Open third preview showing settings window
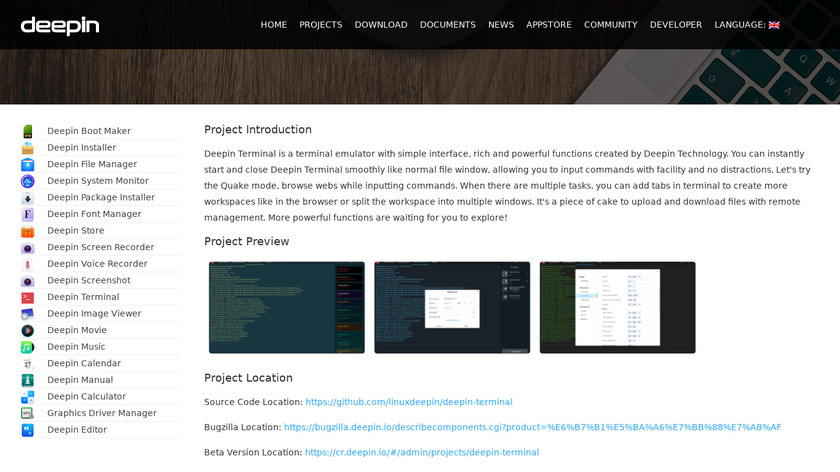 [618, 308]
